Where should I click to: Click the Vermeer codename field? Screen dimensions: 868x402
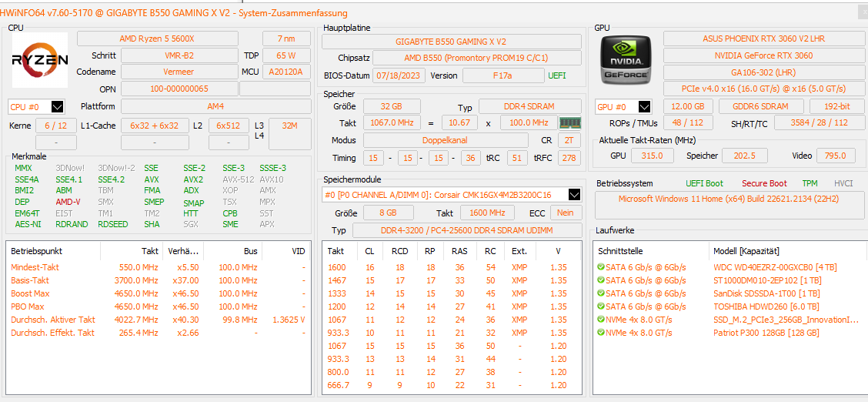179,72
